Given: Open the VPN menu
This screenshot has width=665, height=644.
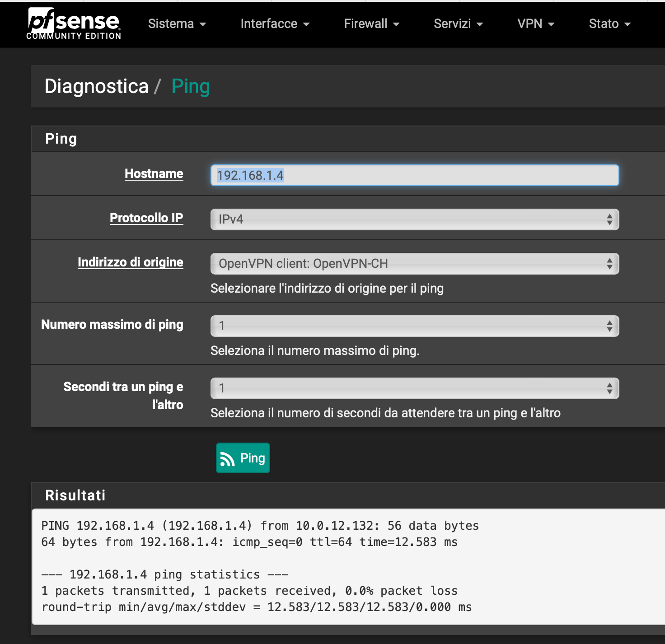Looking at the screenshot, I should click(x=536, y=23).
